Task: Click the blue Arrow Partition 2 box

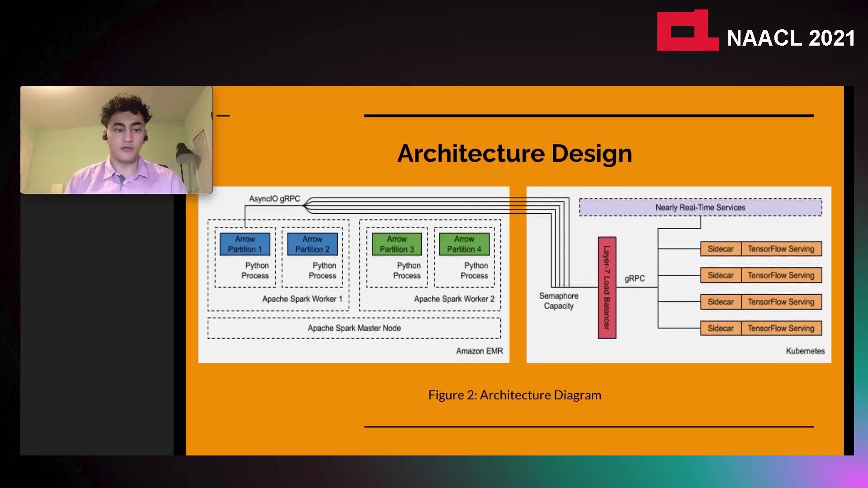Action: (x=312, y=244)
